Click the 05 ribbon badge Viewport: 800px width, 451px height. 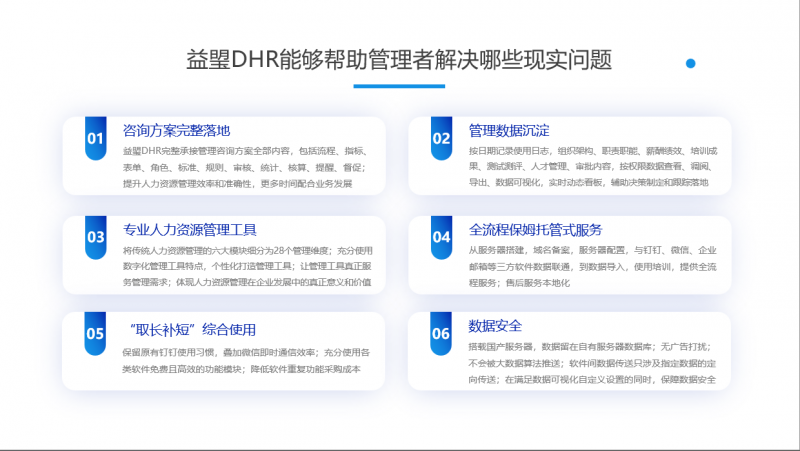(95, 334)
